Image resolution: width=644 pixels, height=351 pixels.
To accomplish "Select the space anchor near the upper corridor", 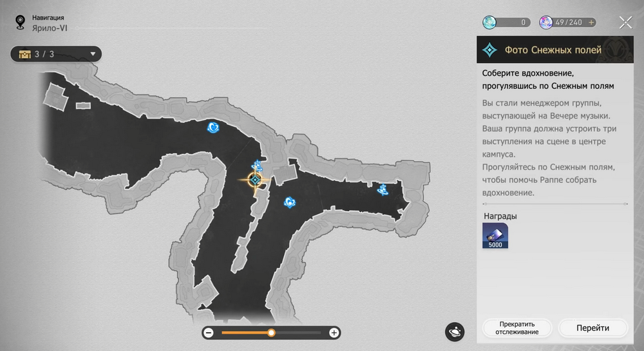I will (213, 128).
